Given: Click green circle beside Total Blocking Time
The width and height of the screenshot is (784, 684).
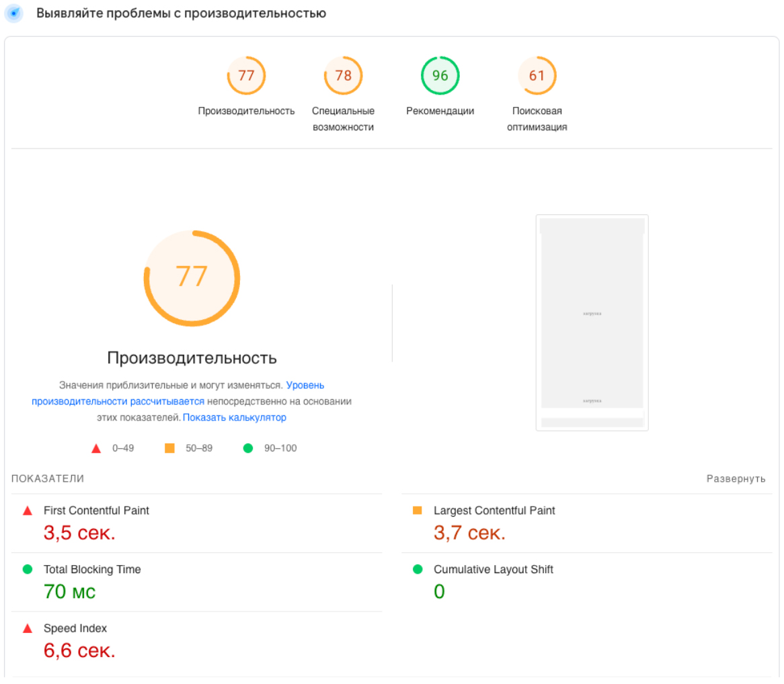Looking at the screenshot, I should (28, 570).
